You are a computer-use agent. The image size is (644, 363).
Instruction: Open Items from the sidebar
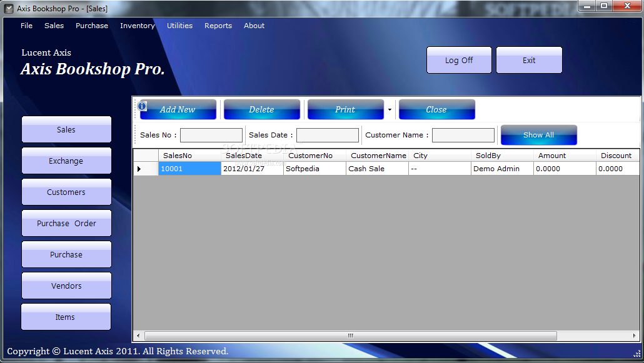pyautogui.click(x=66, y=317)
